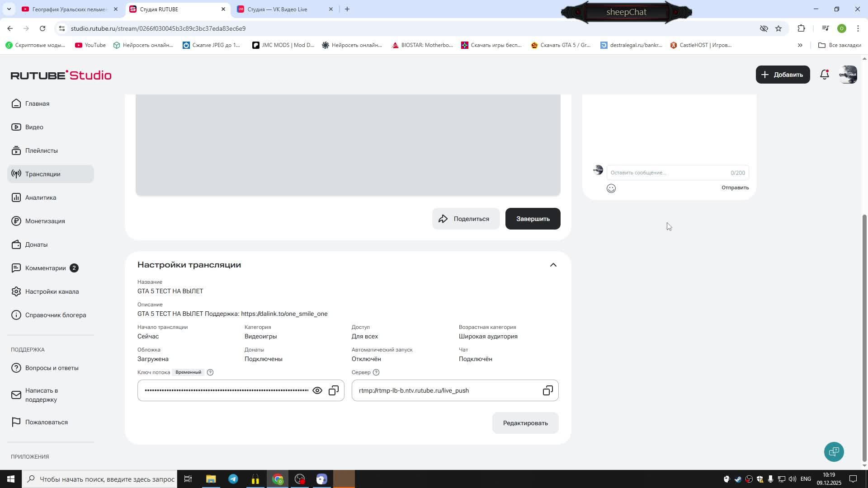The image size is (868, 488).
Task: Click the stream key help question icon
Action: (210, 372)
